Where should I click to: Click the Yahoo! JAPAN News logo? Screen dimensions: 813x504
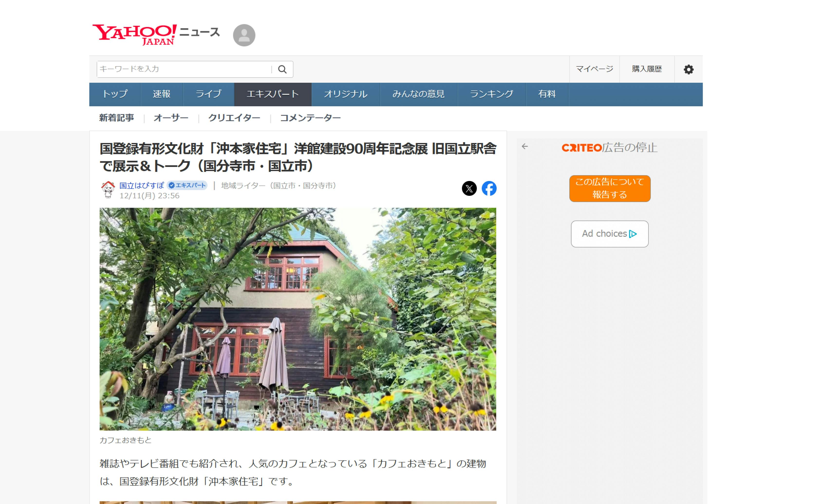[156, 35]
